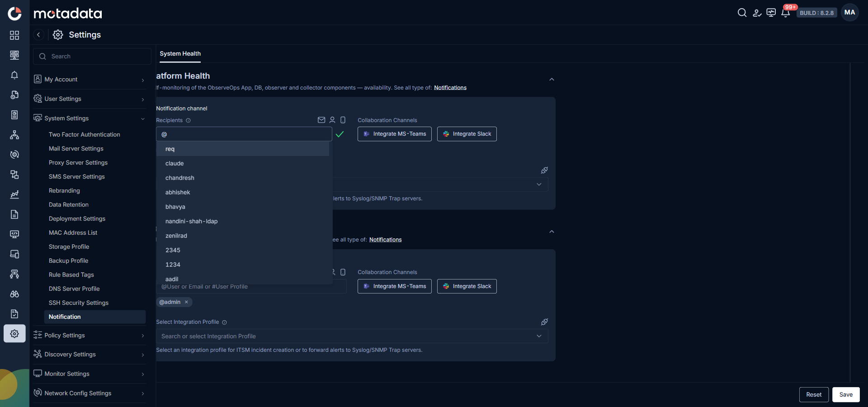Select 'nandini-shah-ldap' from suggestions

click(243, 221)
